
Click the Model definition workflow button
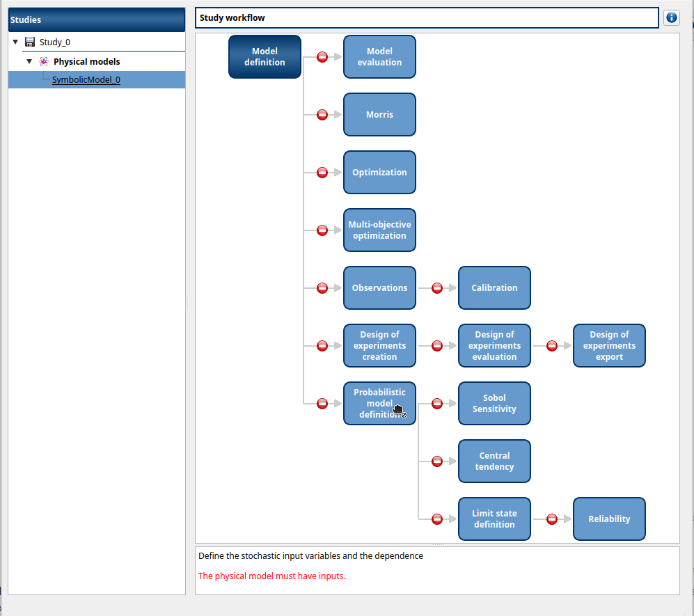[x=265, y=57]
